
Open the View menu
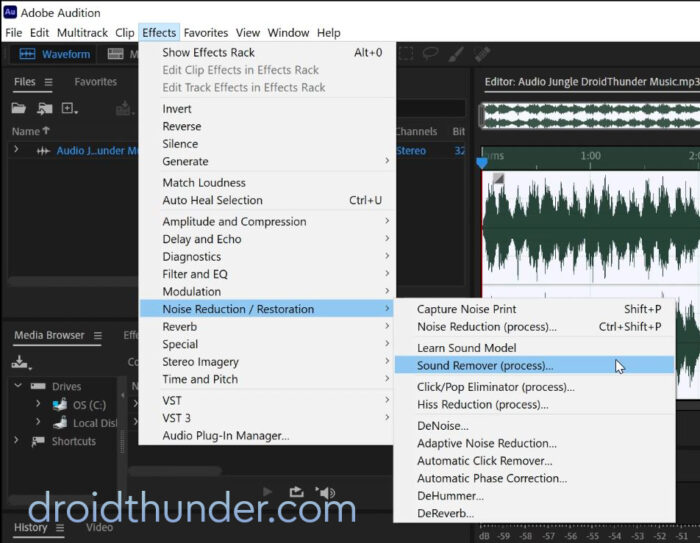(x=248, y=33)
